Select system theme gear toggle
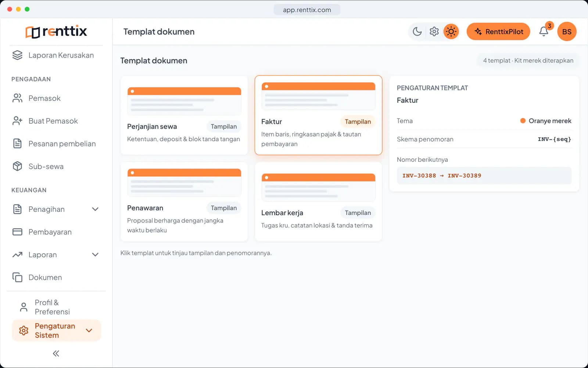 [434, 32]
